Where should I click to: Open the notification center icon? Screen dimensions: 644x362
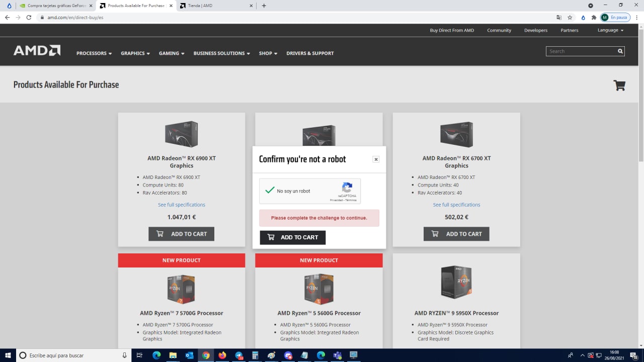tap(634, 355)
